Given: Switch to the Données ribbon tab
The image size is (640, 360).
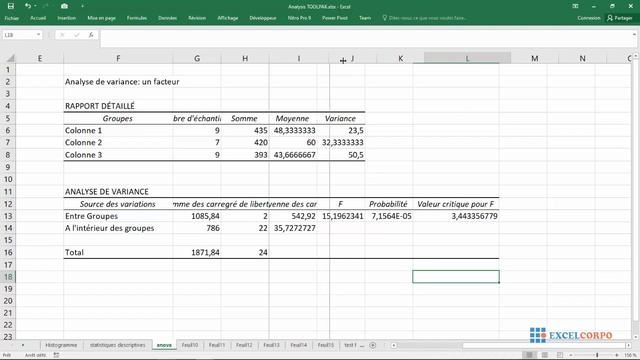Looking at the screenshot, I should coord(167,18).
